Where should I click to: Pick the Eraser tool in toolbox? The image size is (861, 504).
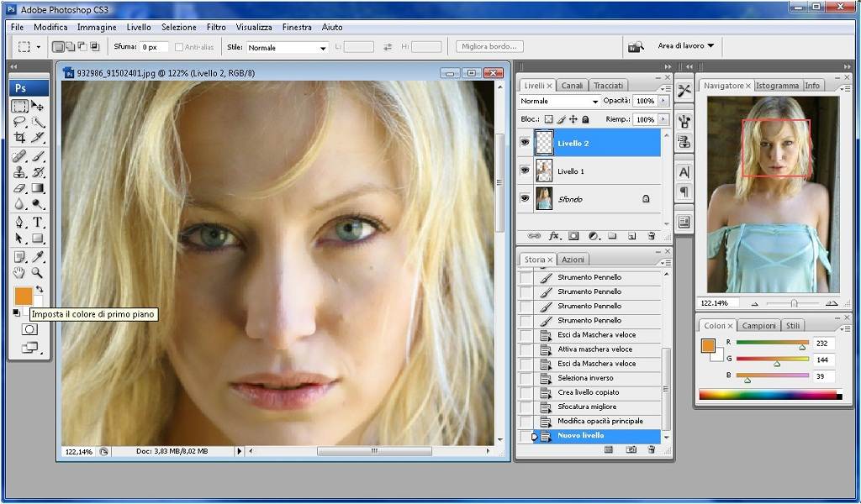tap(19, 188)
